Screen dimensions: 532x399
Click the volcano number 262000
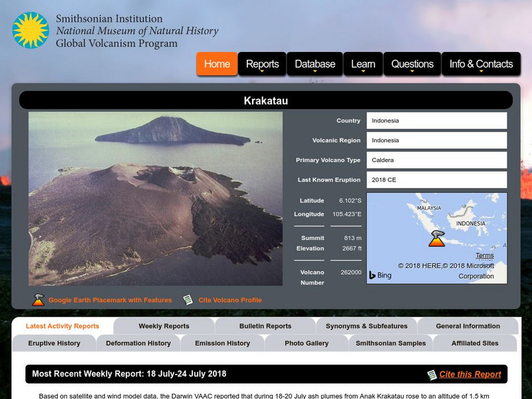351,272
